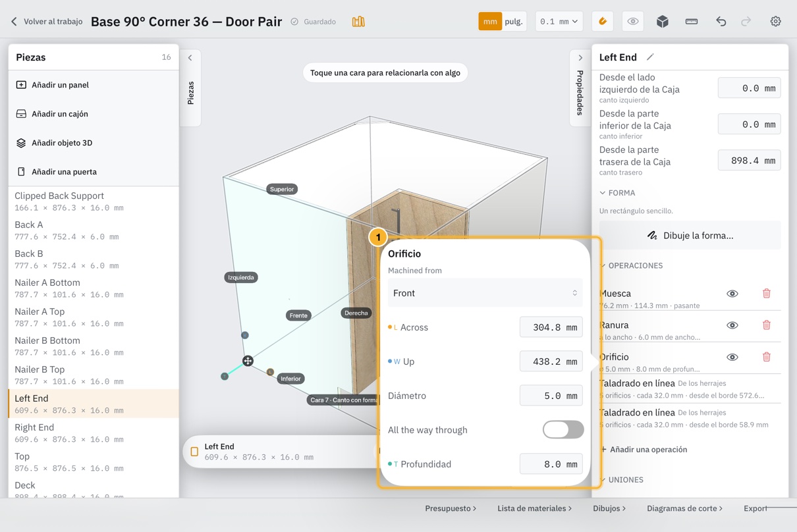
Task: Go to Dibujos
Action: (609, 508)
